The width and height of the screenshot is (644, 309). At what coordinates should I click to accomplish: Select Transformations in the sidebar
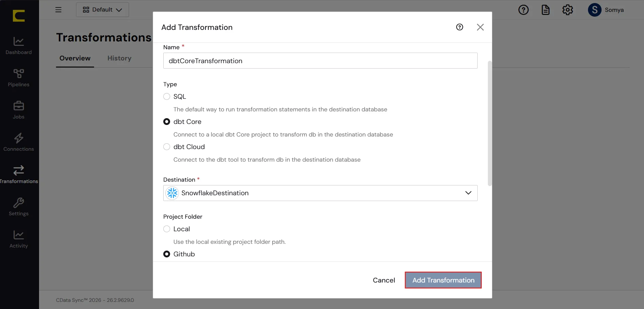[19, 175]
